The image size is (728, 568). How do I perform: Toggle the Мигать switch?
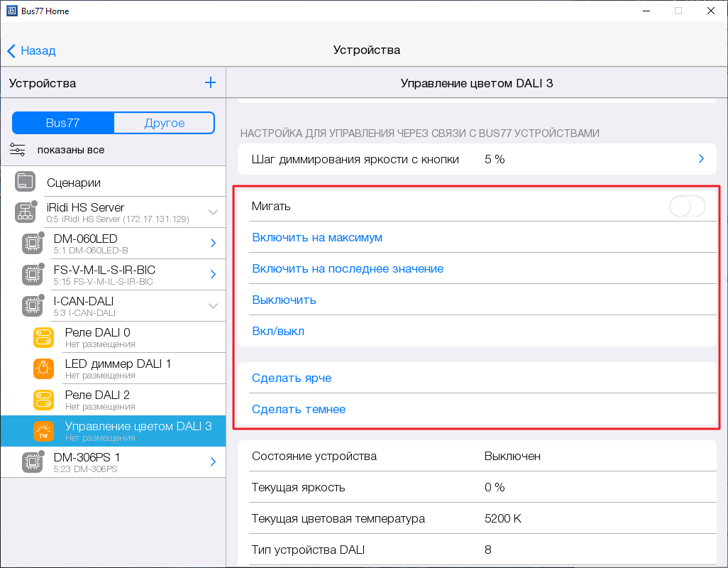tap(687, 207)
